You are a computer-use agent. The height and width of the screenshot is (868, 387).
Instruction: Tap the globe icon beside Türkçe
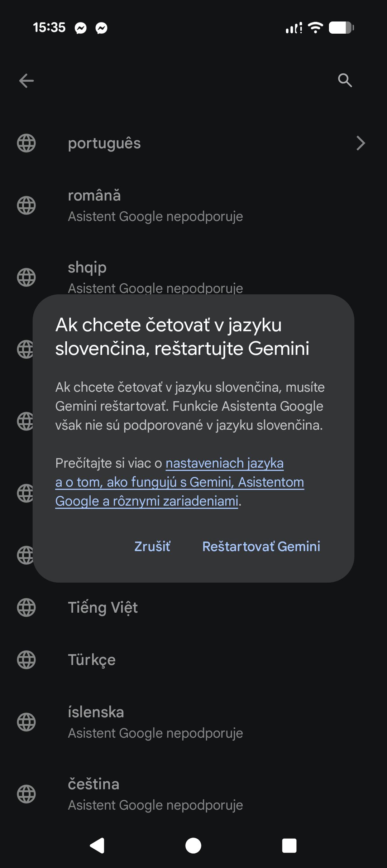[x=27, y=660]
